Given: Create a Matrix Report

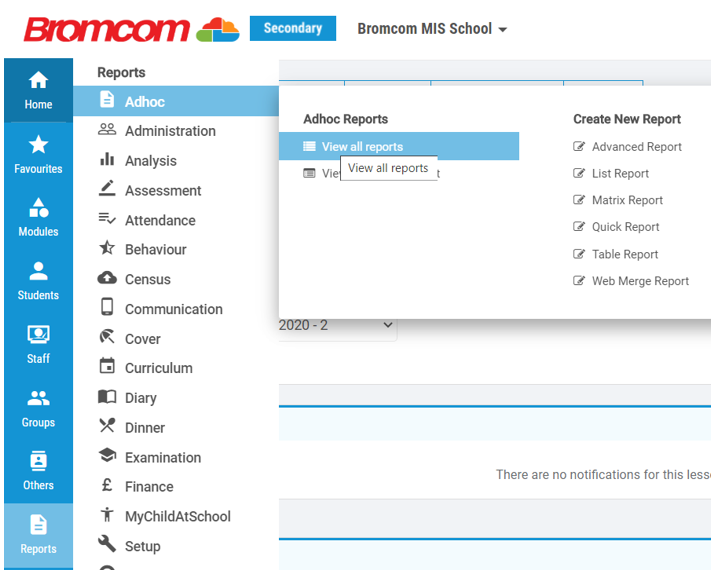Looking at the screenshot, I should click(x=627, y=200).
